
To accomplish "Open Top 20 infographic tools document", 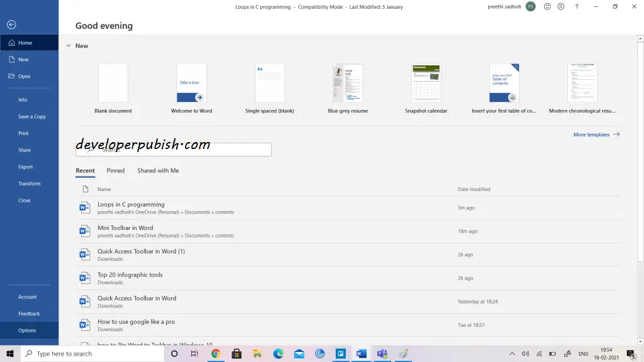I will point(347,278).
